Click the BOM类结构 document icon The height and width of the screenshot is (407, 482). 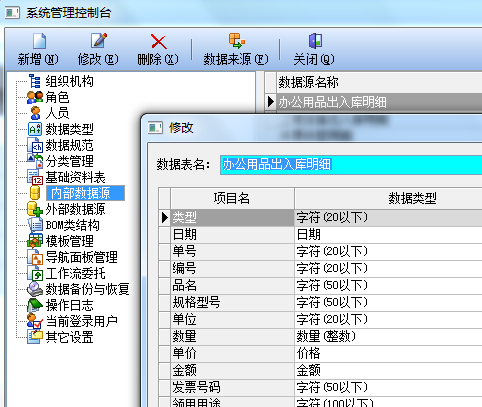[x=35, y=225]
